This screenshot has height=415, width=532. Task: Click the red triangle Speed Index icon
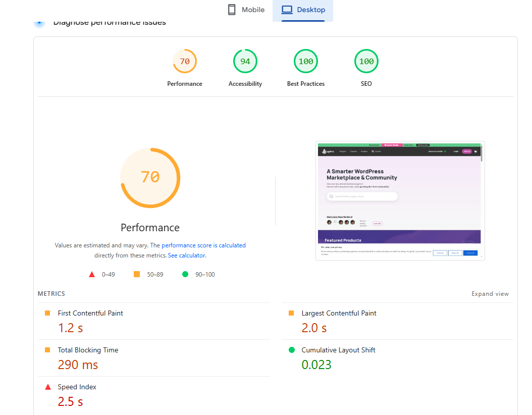(48, 387)
